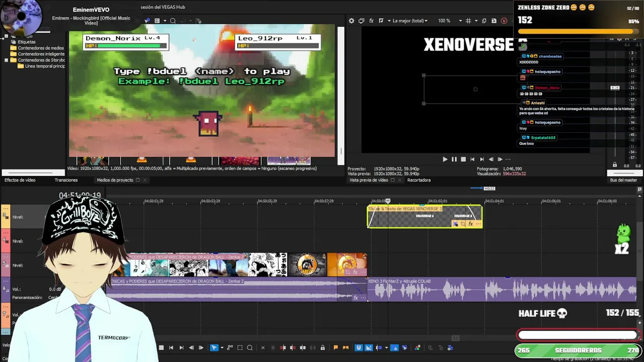
Task: Click the Trim End icon
Action: point(293,347)
